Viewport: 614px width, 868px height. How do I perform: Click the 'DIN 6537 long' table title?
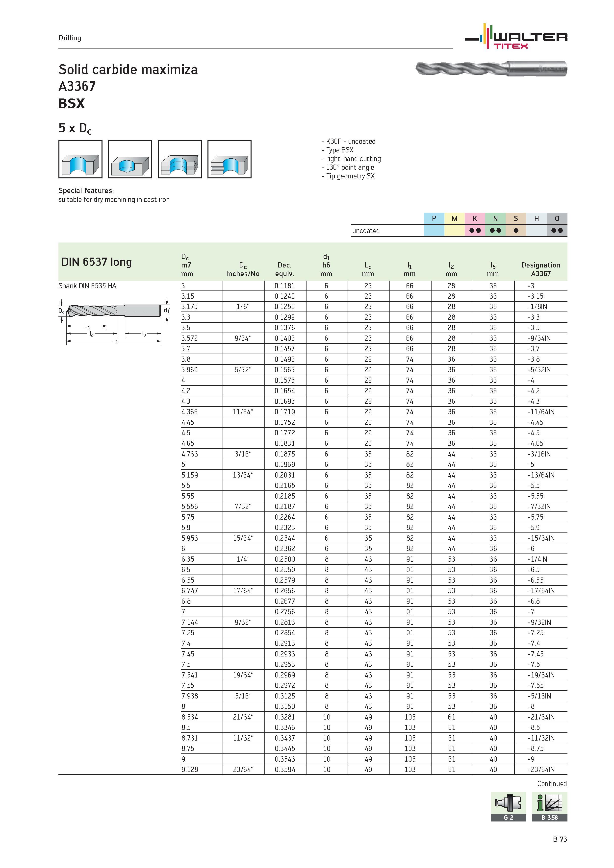click(97, 262)
